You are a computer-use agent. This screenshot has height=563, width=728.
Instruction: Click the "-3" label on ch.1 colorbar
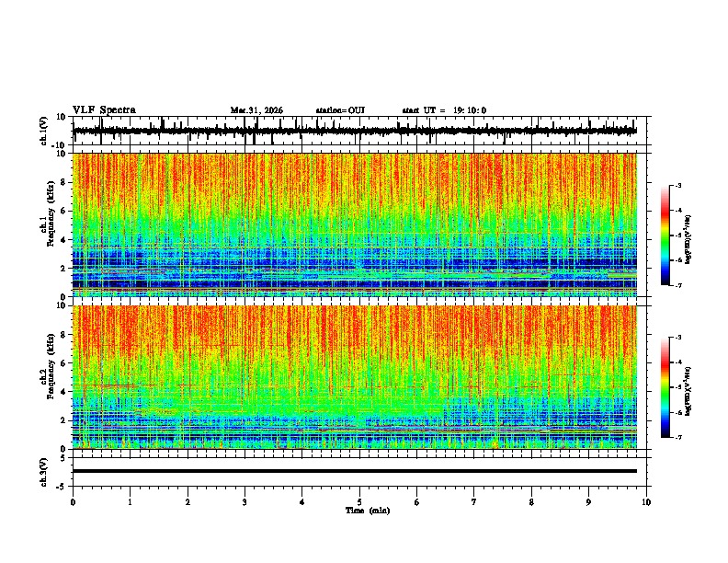point(677,185)
